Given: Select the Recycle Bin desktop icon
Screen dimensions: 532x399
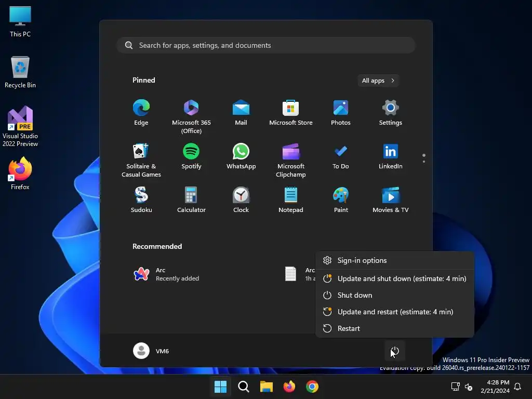Looking at the screenshot, I should 20,72.
